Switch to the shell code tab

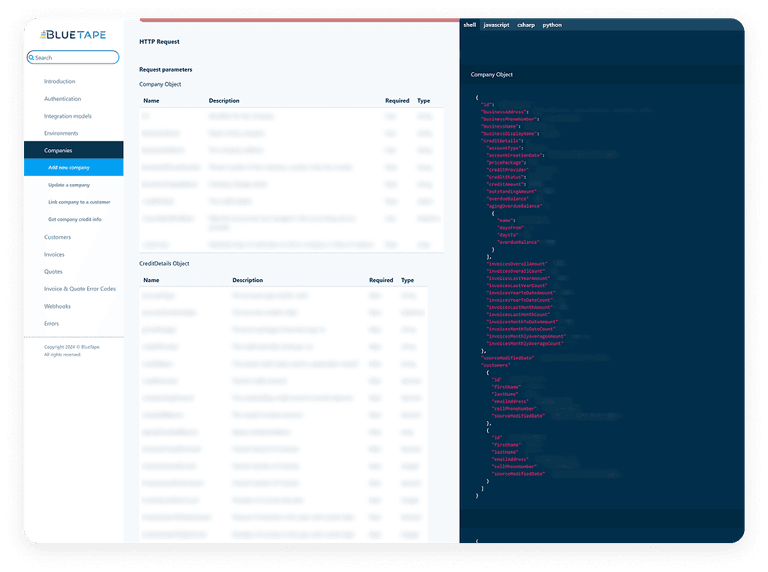(470, 25)
